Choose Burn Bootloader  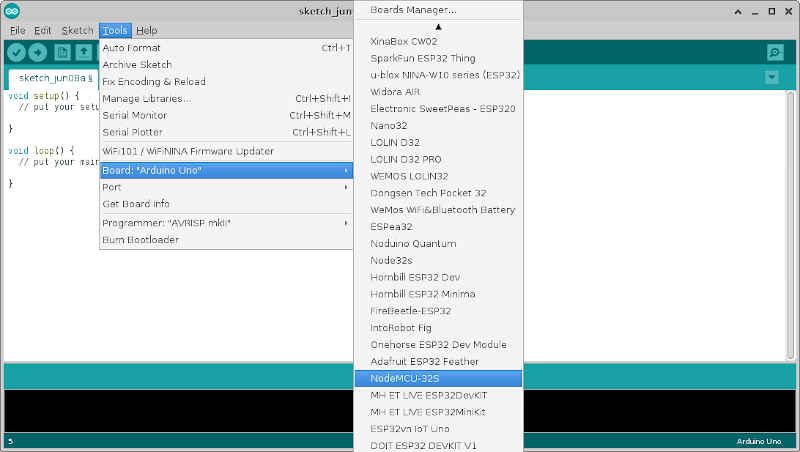pos(226,240)
